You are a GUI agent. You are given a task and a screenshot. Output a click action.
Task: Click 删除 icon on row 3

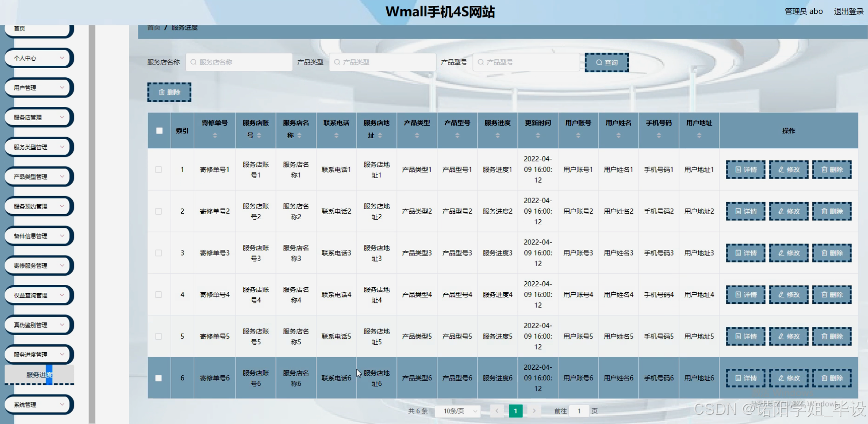click(x=832, y=253)
